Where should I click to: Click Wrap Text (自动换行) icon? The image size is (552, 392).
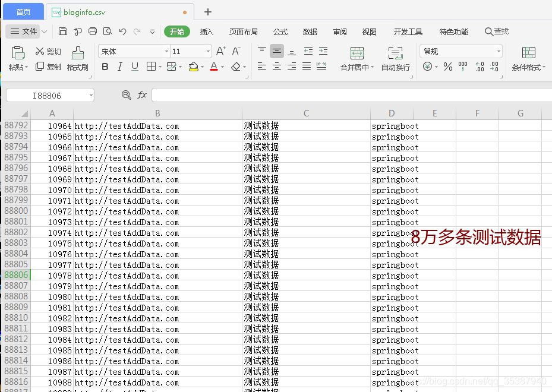tap(395, 53)
